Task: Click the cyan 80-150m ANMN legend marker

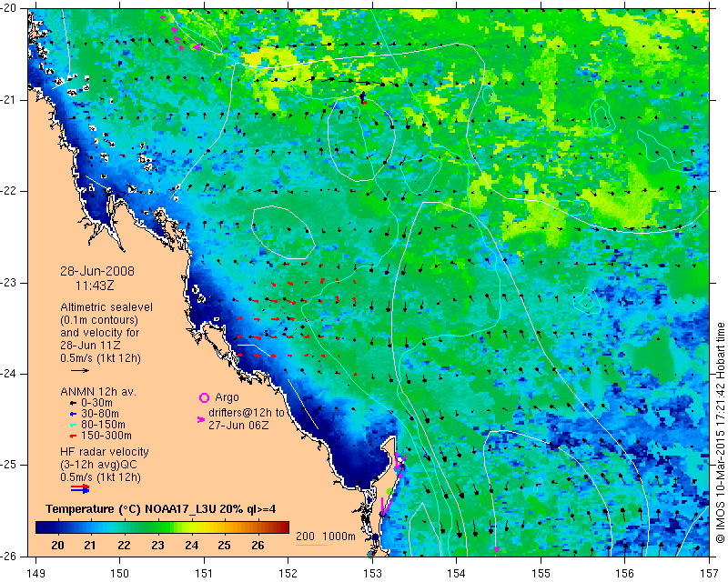Action: pos(73,425)
